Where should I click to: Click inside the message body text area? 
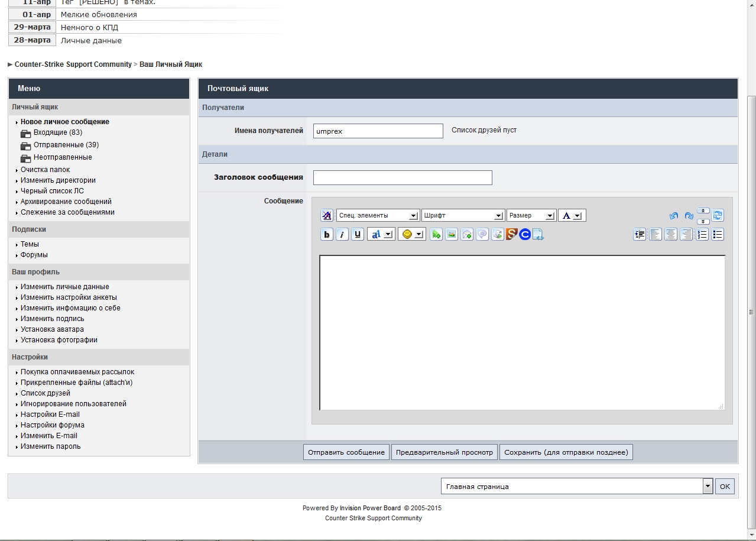tap(523, 333)
